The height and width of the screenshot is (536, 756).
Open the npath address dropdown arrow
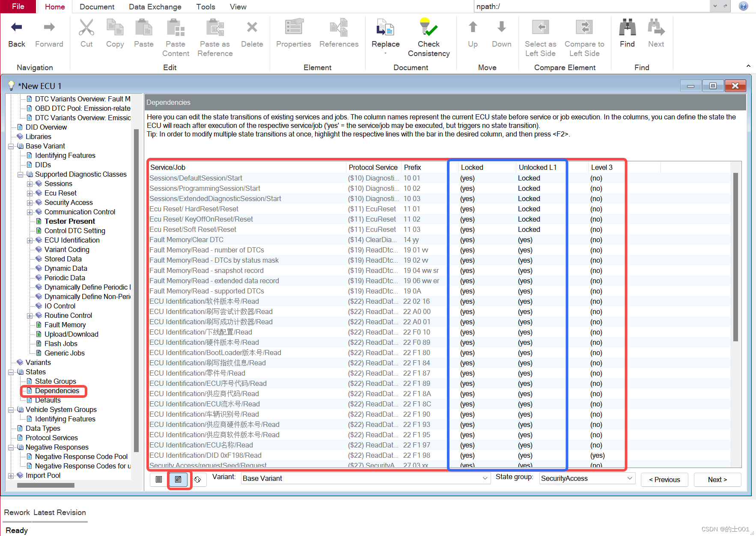pos(715,6)
